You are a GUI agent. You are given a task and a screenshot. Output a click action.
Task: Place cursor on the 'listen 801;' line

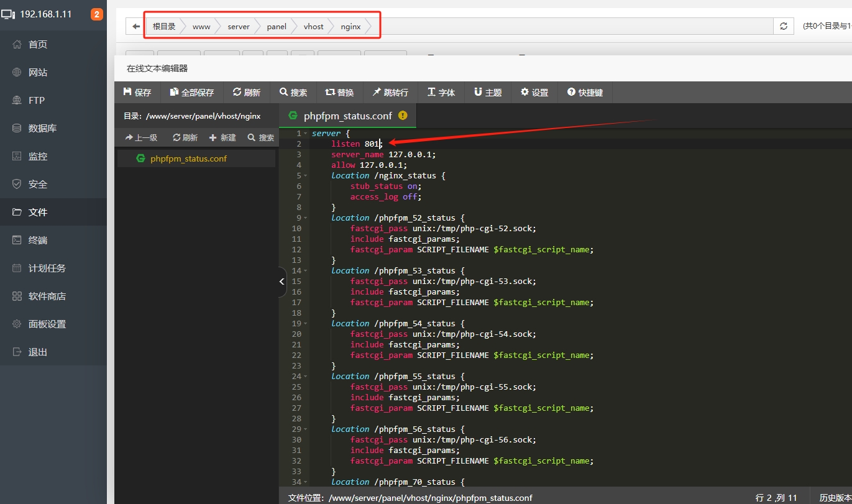[356, 144]
